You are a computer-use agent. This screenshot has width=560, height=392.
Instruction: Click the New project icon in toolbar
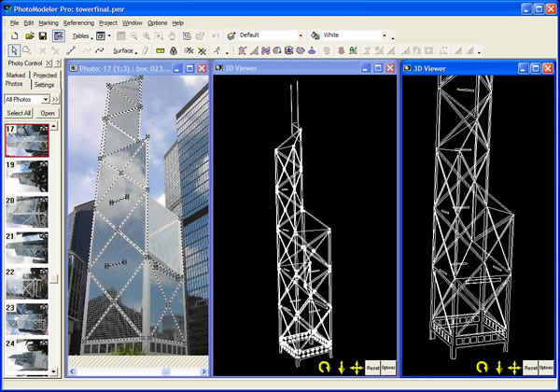13,35
